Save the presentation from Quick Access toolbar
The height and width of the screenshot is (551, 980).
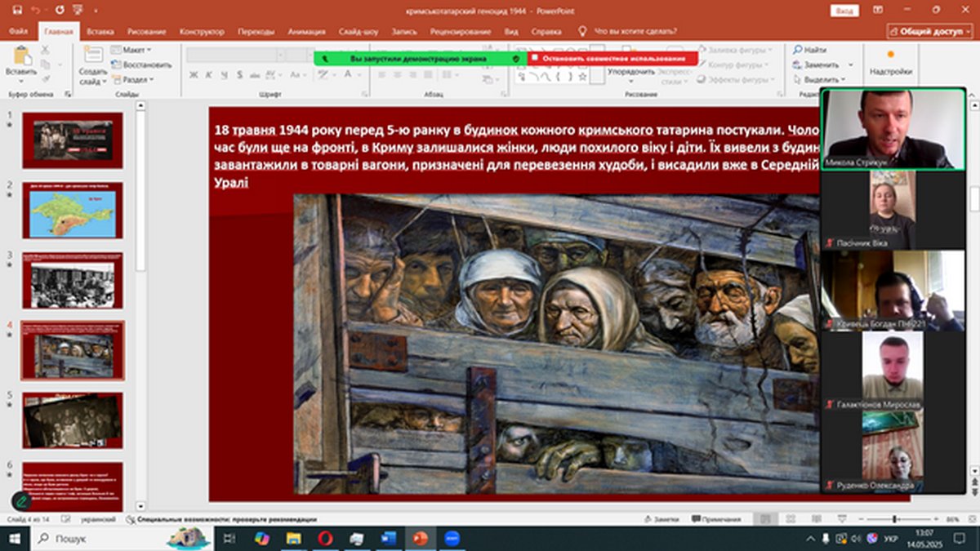18,11
